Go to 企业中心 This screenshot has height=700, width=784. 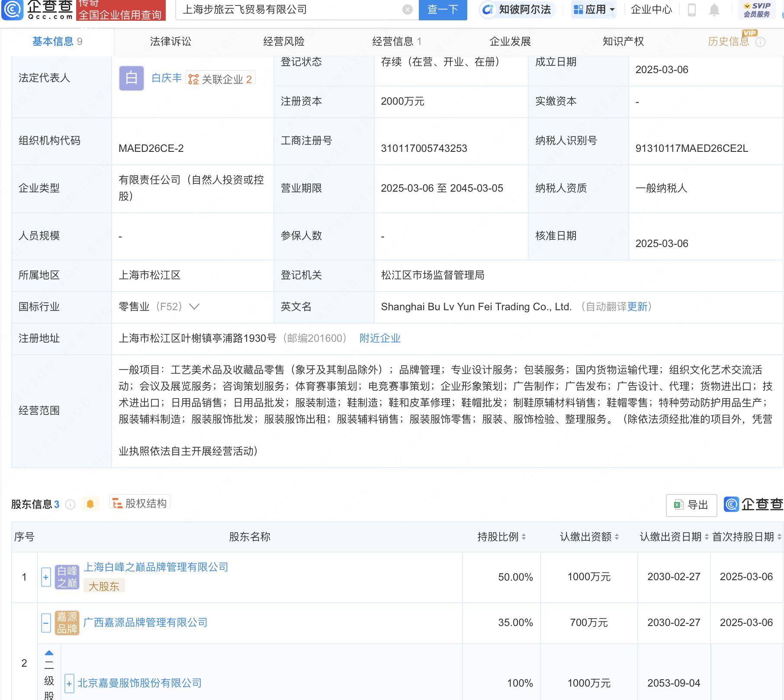[651, 10]
